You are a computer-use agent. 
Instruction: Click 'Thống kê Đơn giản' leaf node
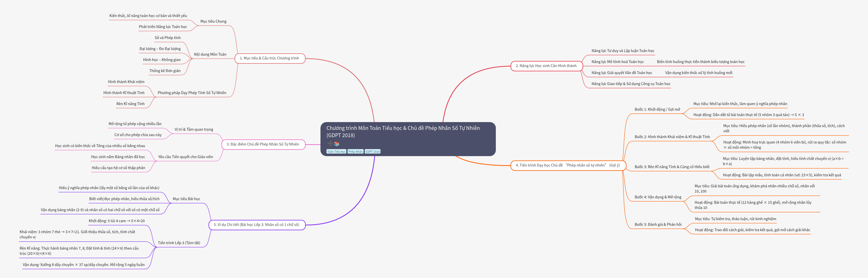pyautogui.click(x=165, y=71)
